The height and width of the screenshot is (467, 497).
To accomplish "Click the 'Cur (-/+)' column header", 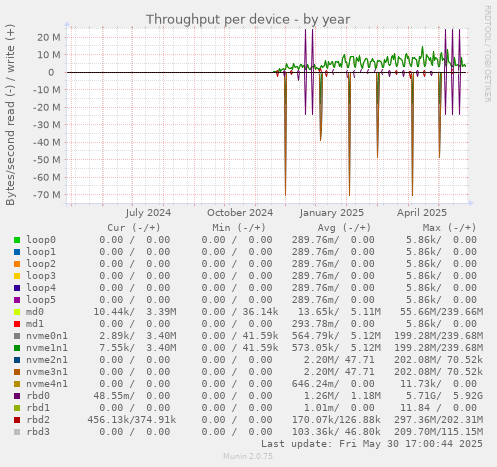I will click(x=134, y=228).
